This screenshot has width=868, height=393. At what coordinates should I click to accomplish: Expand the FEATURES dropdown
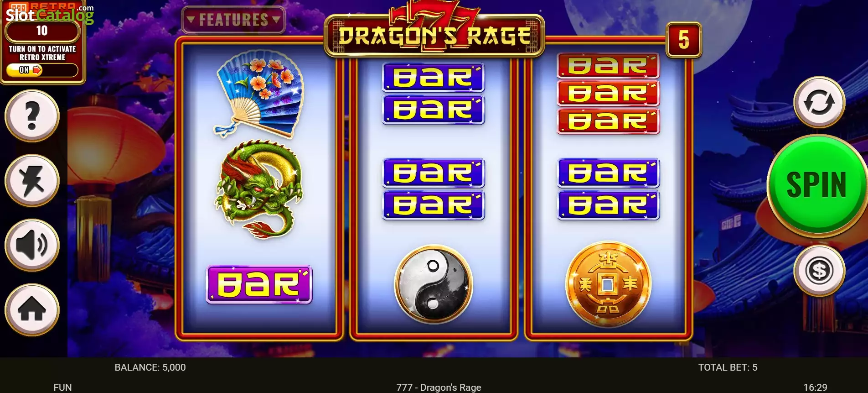click(x=233, y=20)
